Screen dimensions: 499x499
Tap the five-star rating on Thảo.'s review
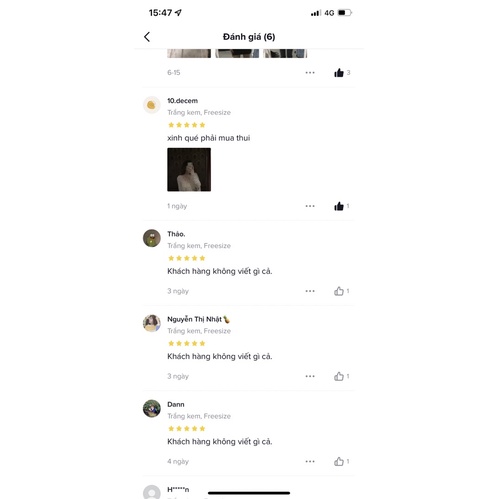click(x=187, y=258)
